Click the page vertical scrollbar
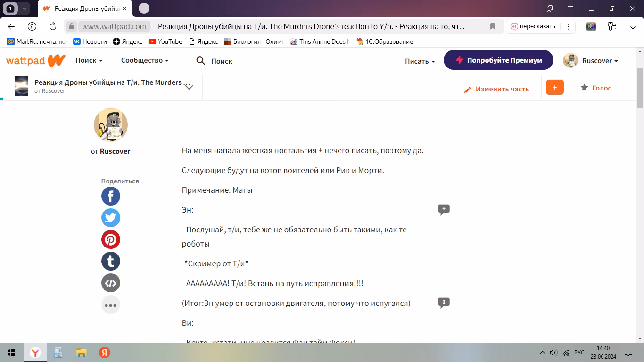This screenshot has height=362, width=644. click(x=640, y=87)
